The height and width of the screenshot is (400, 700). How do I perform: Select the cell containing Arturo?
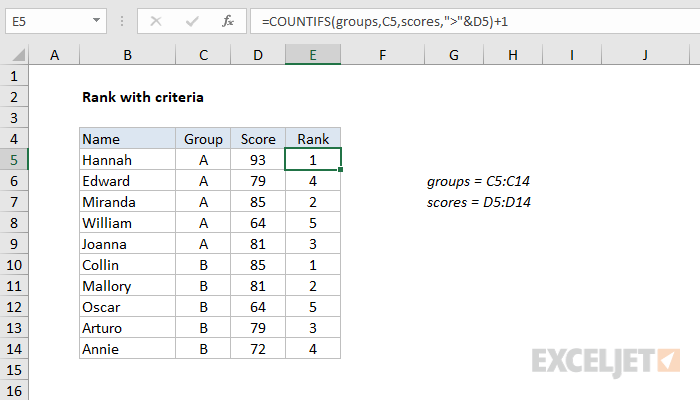tap(128, 328)
